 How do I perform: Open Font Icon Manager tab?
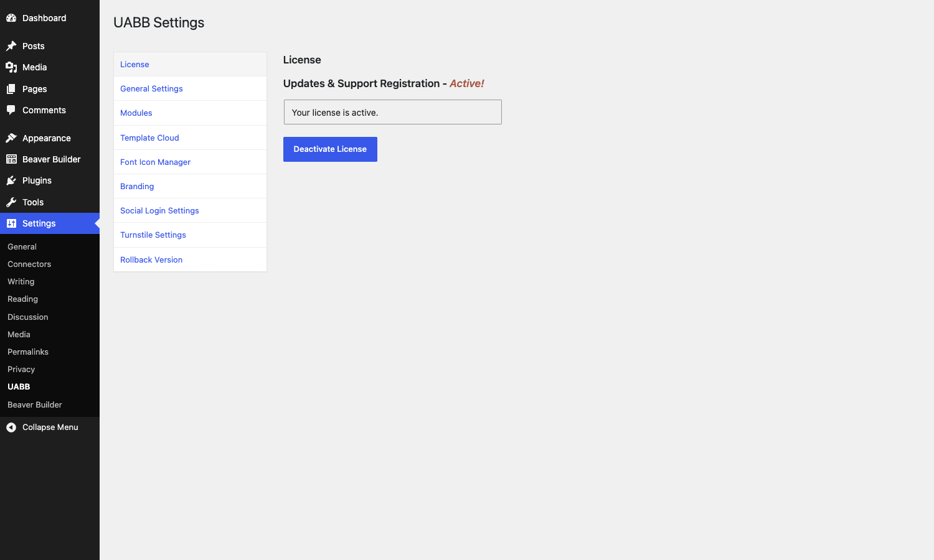[190, 162]
